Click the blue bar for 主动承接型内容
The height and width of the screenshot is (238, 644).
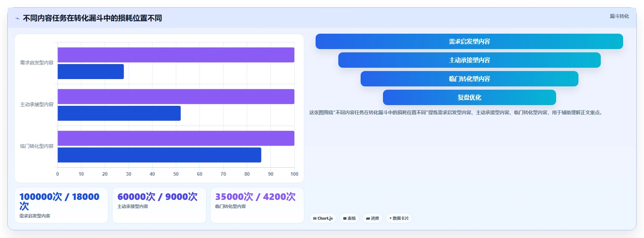[119, 113]
